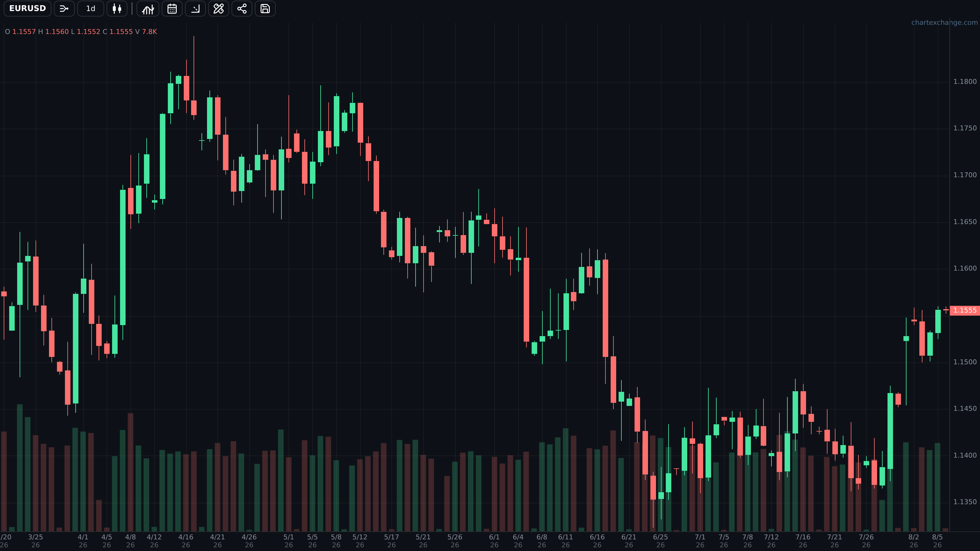This screenshot has width=980, height=551.
Task: Click the 1.1450 price axis label
Action: click(965, 408)
